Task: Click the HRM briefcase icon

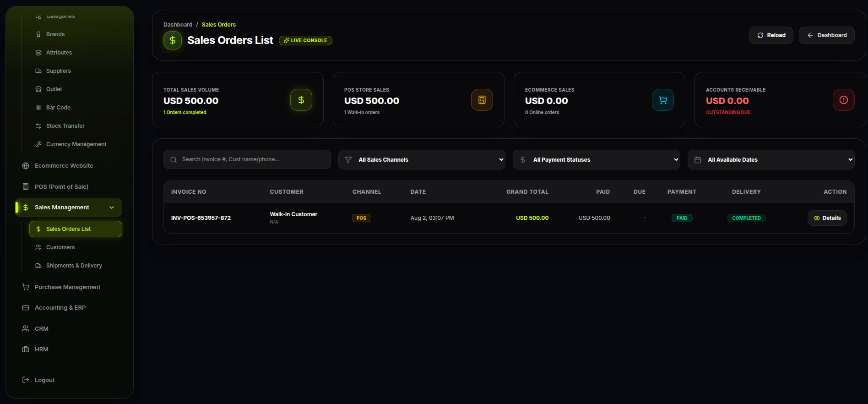Action: pyautogui.click(x=26, y=349)
